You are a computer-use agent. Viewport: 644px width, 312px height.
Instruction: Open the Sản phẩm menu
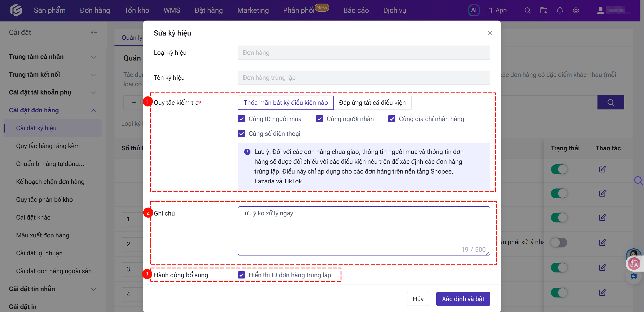tap(50, 10)
